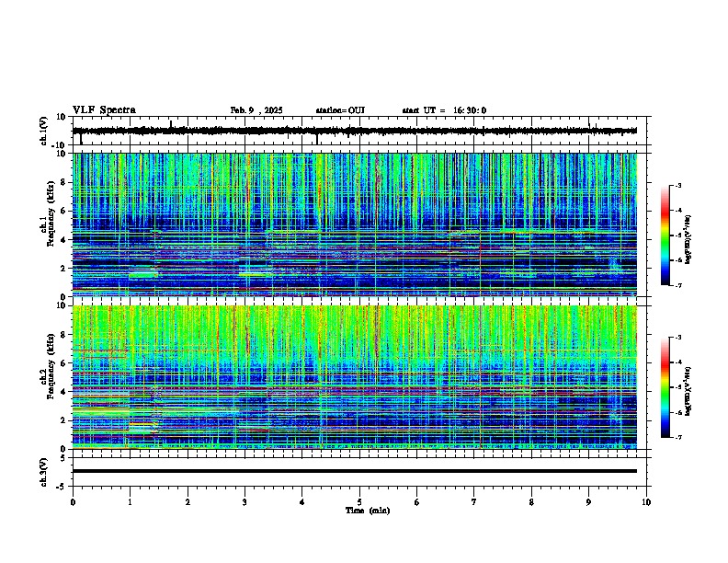Click the ch.3 flat black signal line
The width and height of the screenshot is (728, 563).
354,471
